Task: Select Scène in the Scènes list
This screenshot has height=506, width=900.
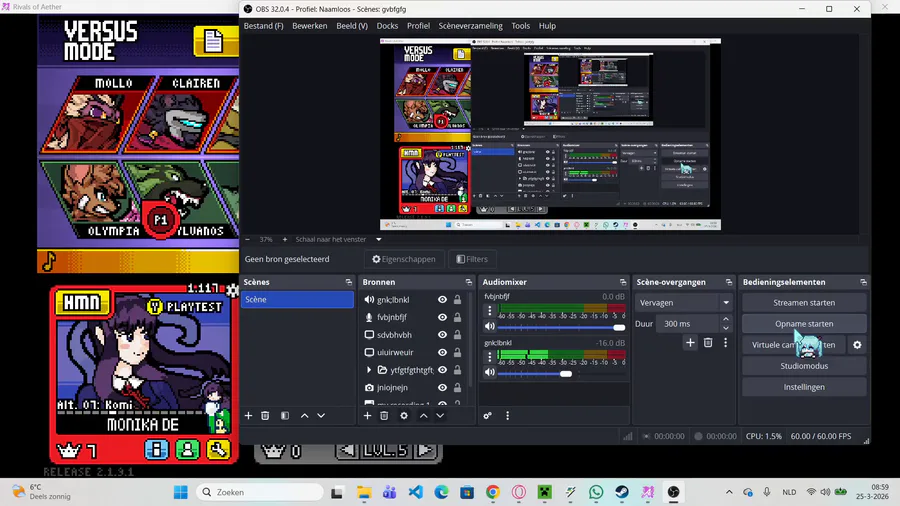Action: pyautogui.click(x=297, y=299)
